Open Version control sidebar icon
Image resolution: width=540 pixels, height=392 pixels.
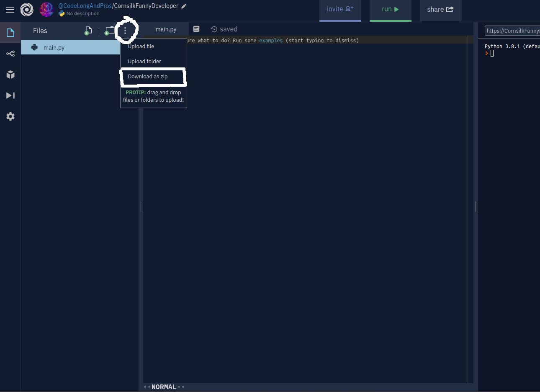(10, 54)
